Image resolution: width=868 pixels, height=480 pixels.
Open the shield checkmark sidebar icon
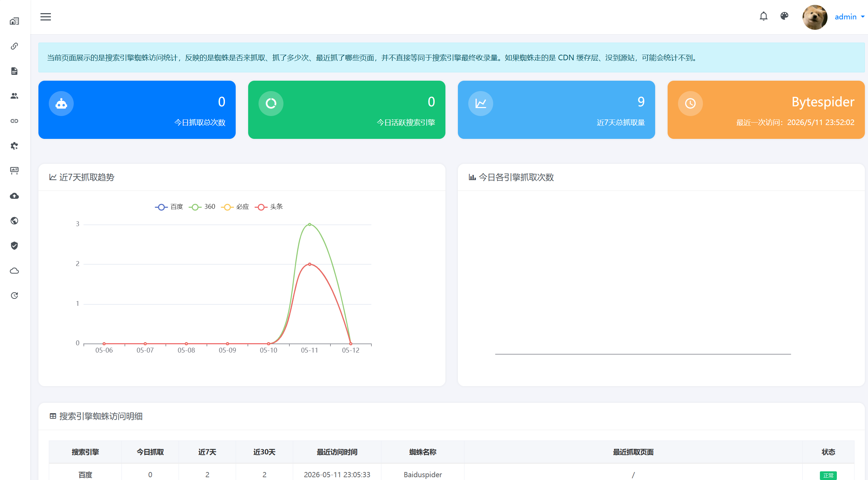(x=14, y=246)
